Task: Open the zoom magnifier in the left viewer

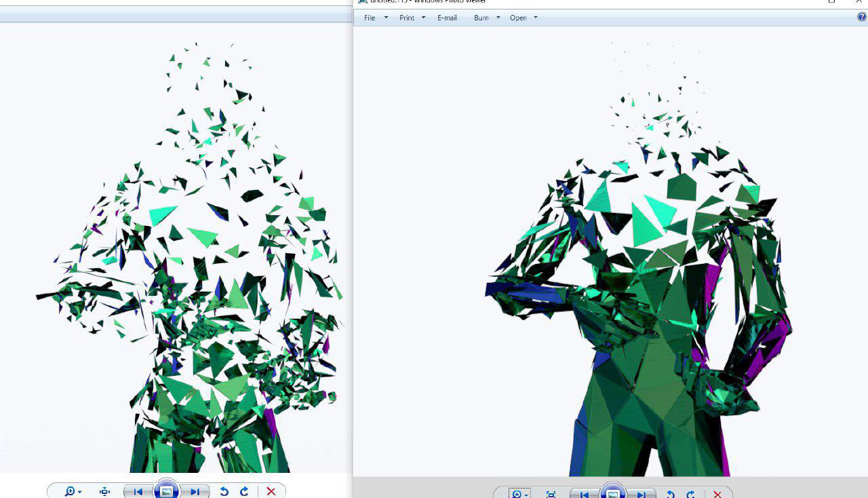Action: pos(73,491)
